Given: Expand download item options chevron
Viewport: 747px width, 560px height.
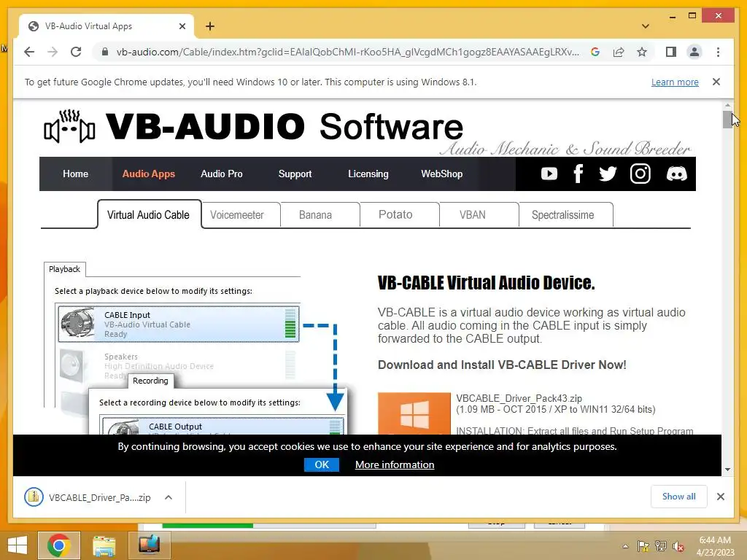Looking at the screenshot, I should tap(169, 497).
